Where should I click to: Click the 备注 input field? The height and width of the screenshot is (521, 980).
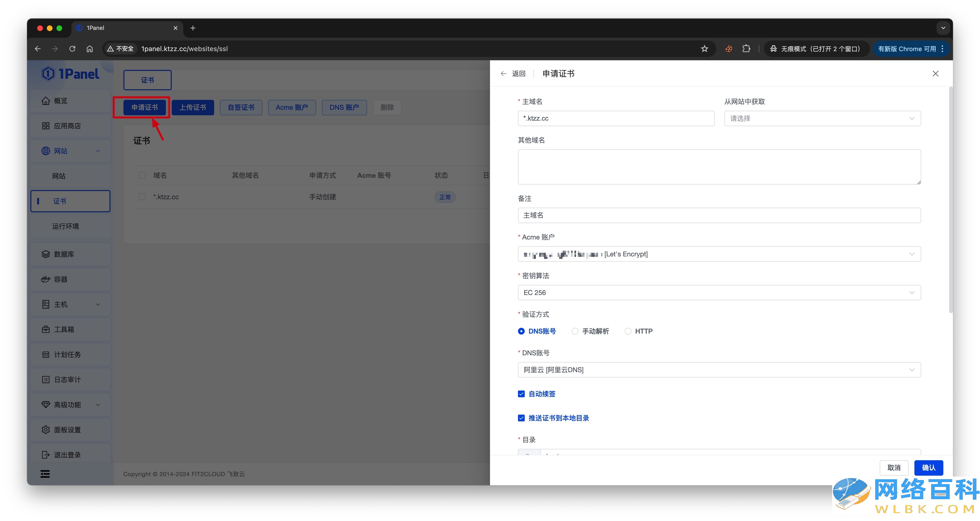click(719, 215)
